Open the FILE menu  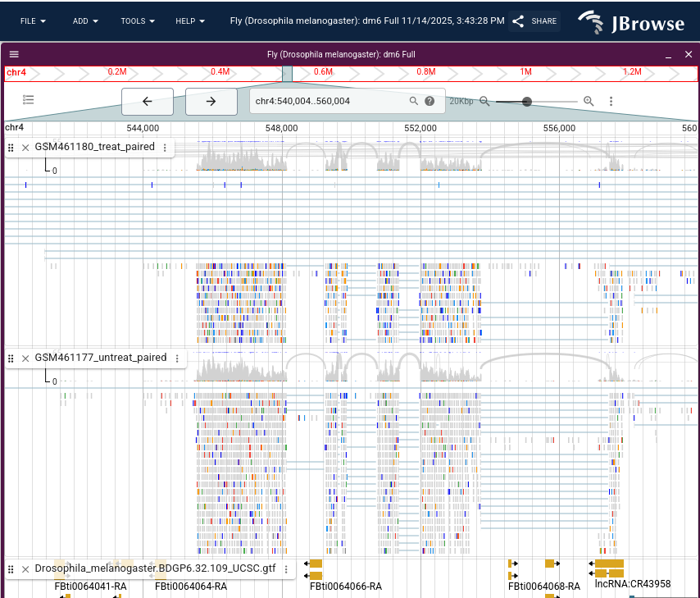(x=33, y=21)
